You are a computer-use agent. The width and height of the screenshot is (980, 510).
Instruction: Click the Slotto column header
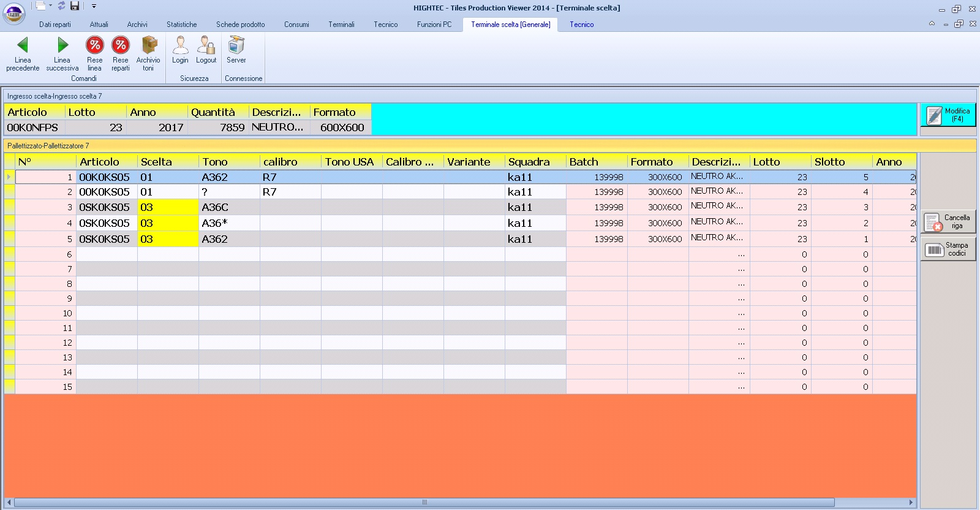tap(842, 162)
